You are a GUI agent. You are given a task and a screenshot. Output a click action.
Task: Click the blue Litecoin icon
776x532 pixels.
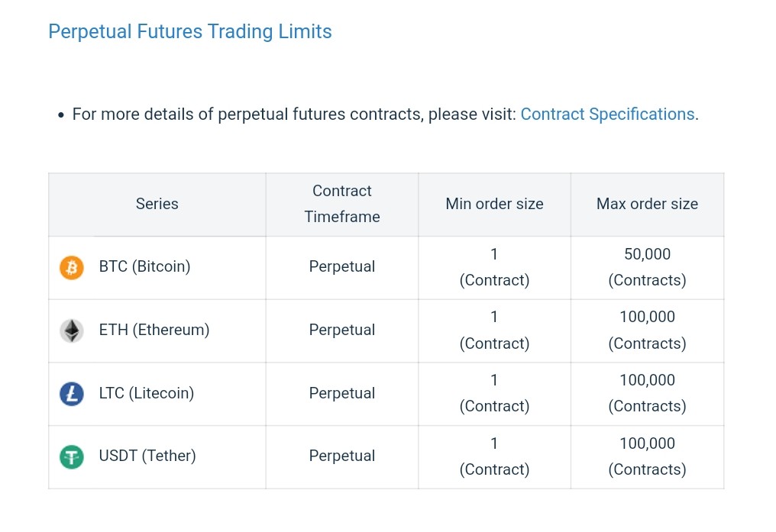(x=71, y=394)
